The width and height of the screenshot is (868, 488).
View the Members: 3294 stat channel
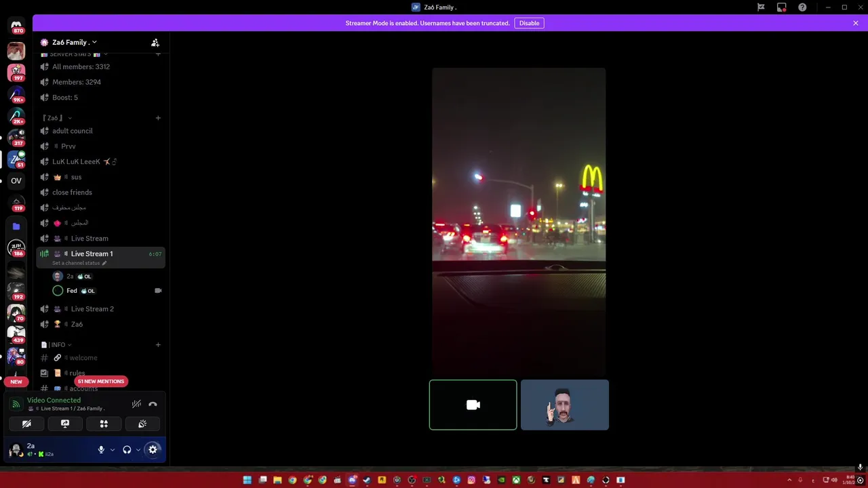point(100,82)
